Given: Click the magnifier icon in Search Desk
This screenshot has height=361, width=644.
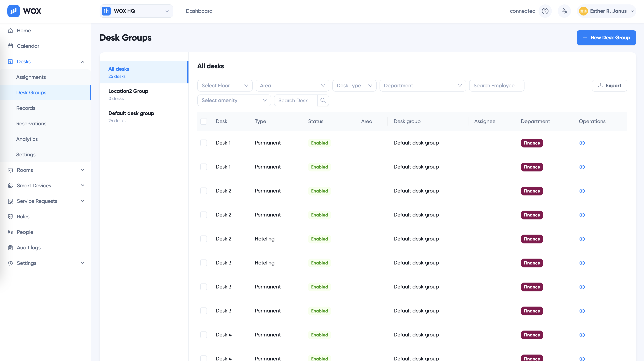Looking at the screenshot, I should coord(323,100).
